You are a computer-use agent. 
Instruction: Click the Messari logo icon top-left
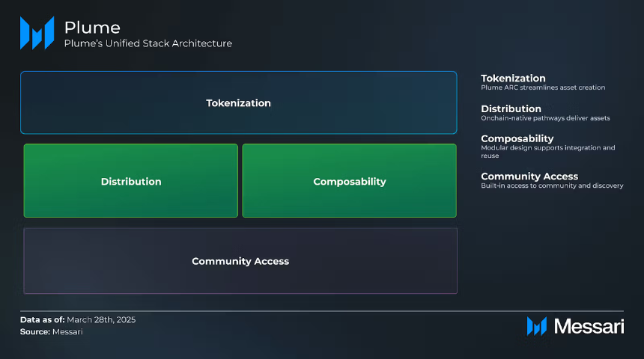click(37, 33)
